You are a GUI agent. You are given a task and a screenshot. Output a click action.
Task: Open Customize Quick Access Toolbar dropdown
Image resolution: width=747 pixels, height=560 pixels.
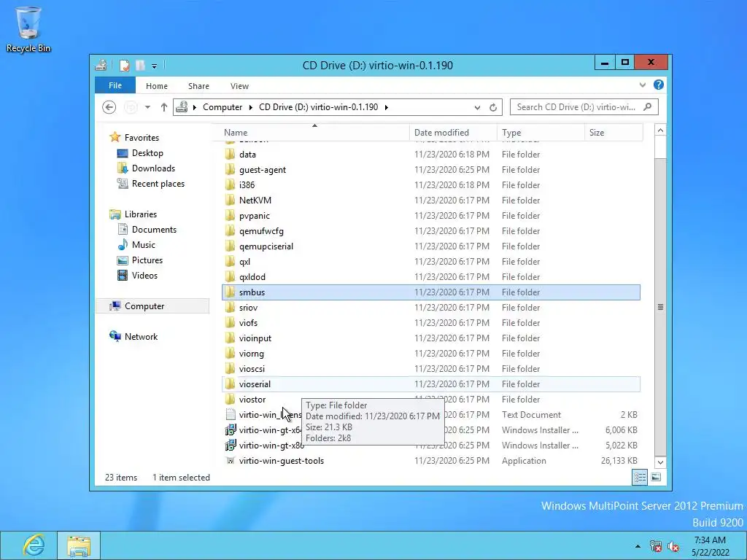154,66
